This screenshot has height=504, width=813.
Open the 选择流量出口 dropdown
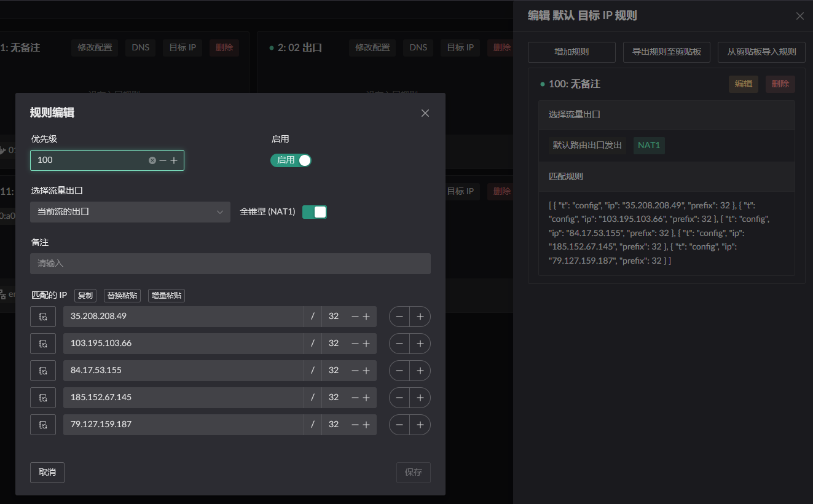point(130,212)
